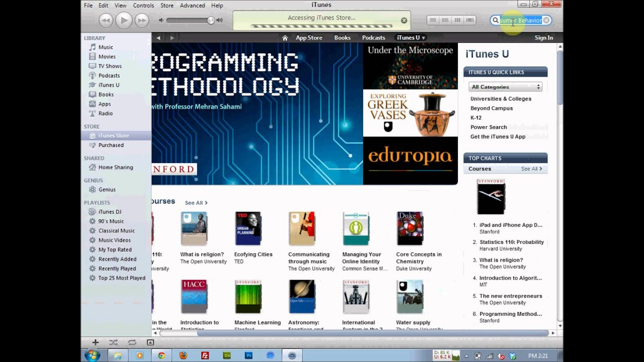The width and height of the screenshot is (644, 362).
Task: Click Get the iTunes U App
Action: click(498, 137)
